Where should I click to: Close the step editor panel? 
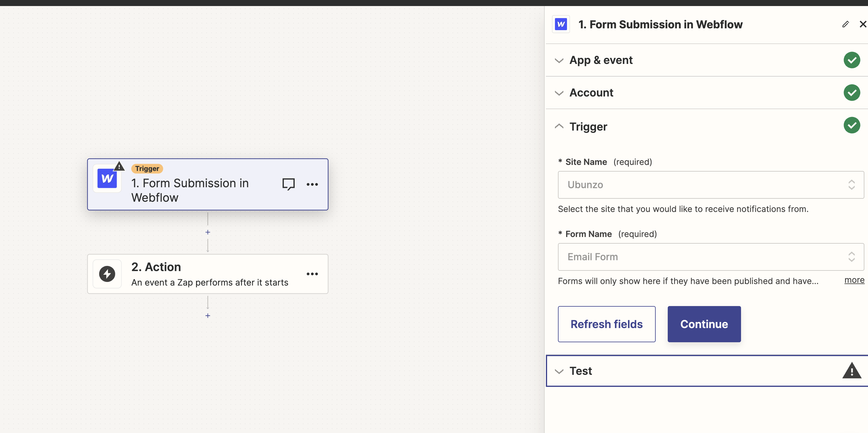point(863,24)
